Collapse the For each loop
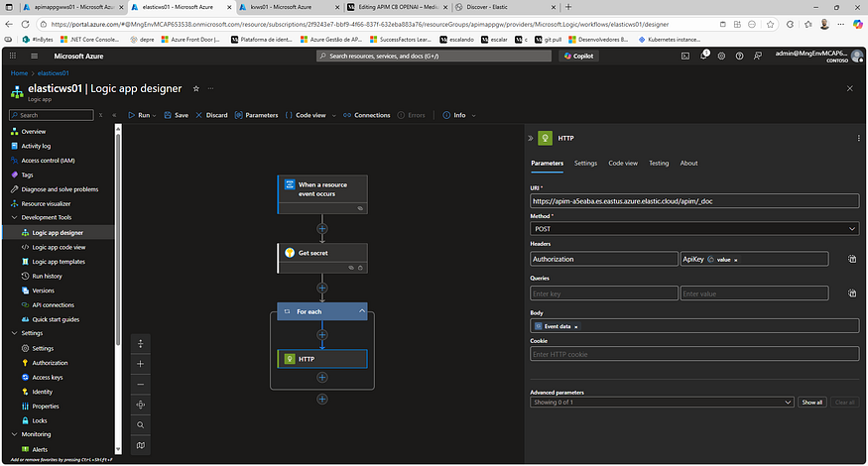The image size is (868, 466). pyautogui.click(x=361, y=311)
